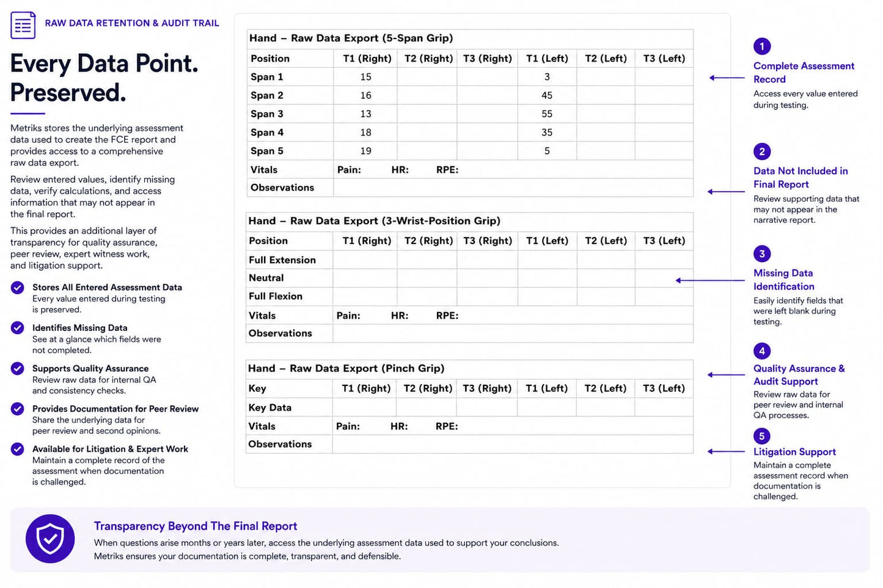The height and width of the screenshot is (588, 883).
Task: Click Span 4 T1 (Left) value 35
Action: [x=547, y=132]
